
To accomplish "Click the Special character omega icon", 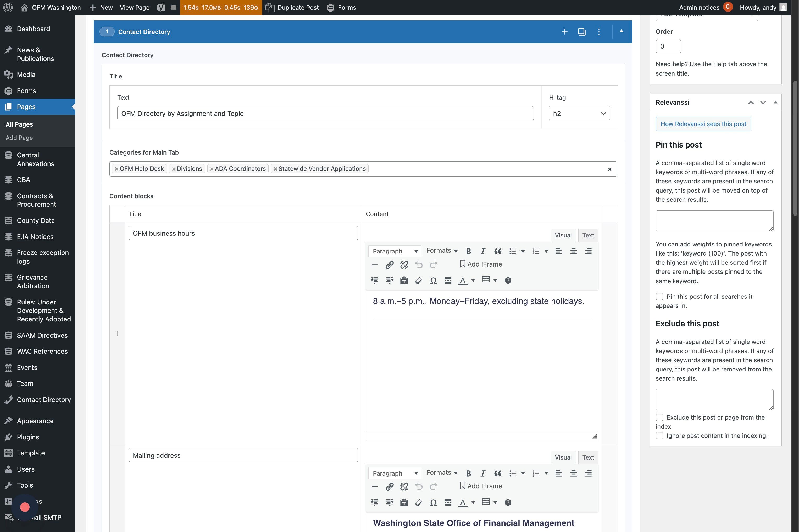I will [433, 280].
